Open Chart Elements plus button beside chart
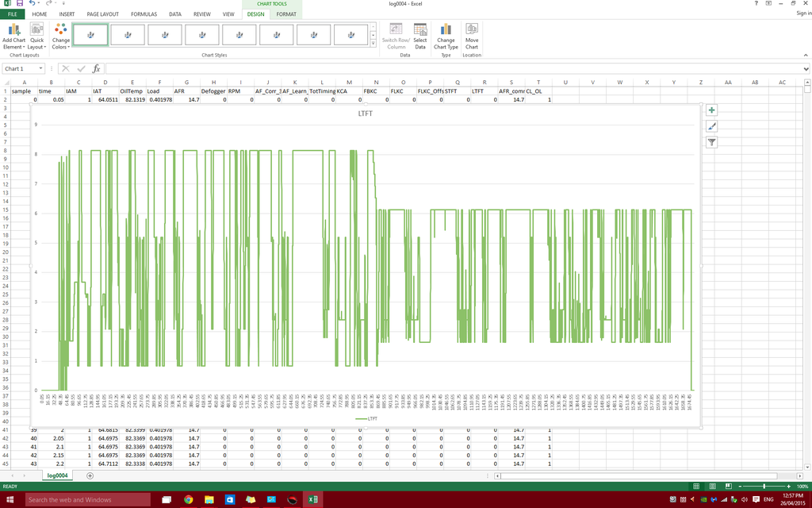The height and width of the screenshot is (508, 812). [x=711, y=110]
